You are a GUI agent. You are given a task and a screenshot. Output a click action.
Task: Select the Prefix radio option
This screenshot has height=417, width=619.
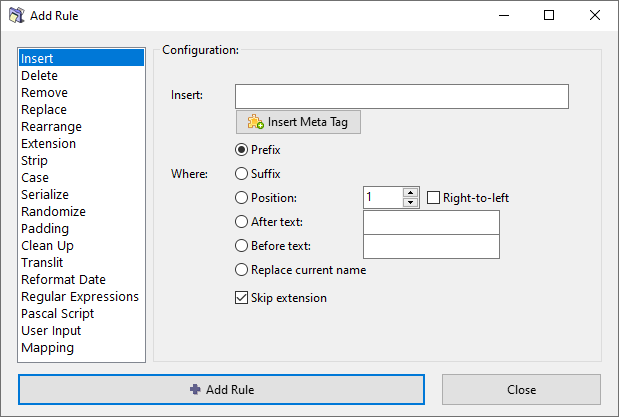(x=257, y=150)
